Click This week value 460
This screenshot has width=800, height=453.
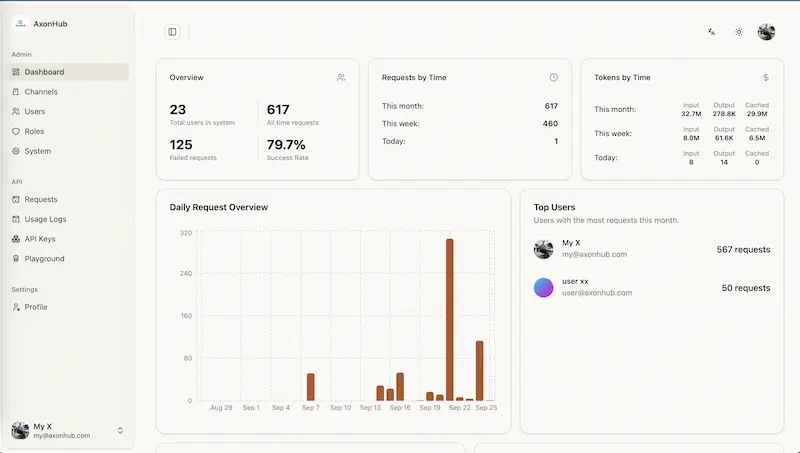[550, 123]
